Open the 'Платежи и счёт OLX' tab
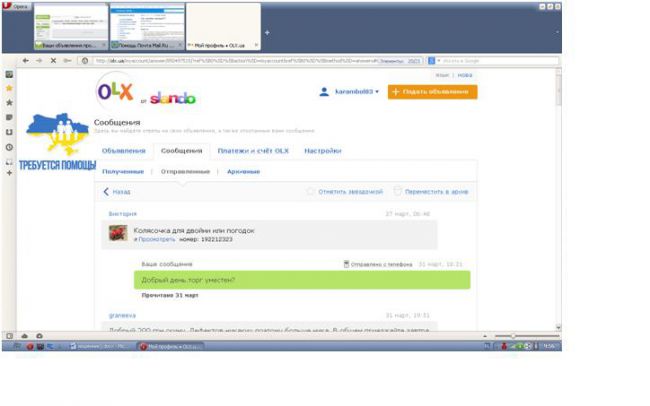650x406 pixels. [253, 151]
